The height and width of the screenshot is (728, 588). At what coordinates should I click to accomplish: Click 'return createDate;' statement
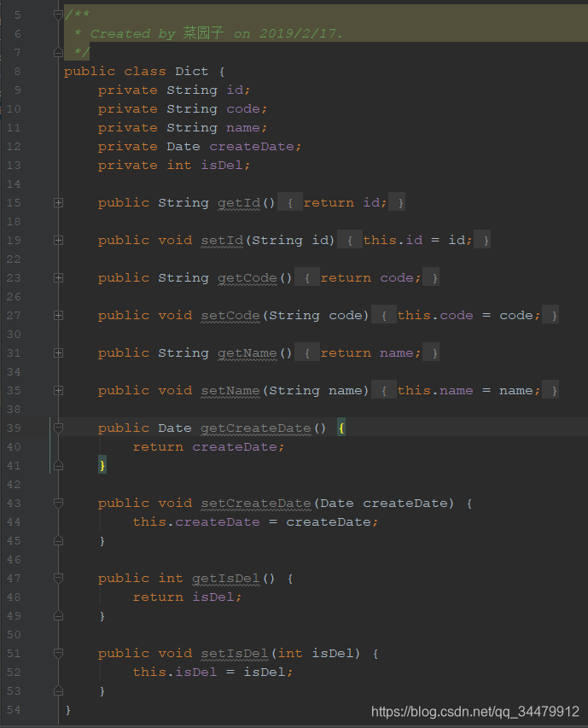tap(208, 447)
